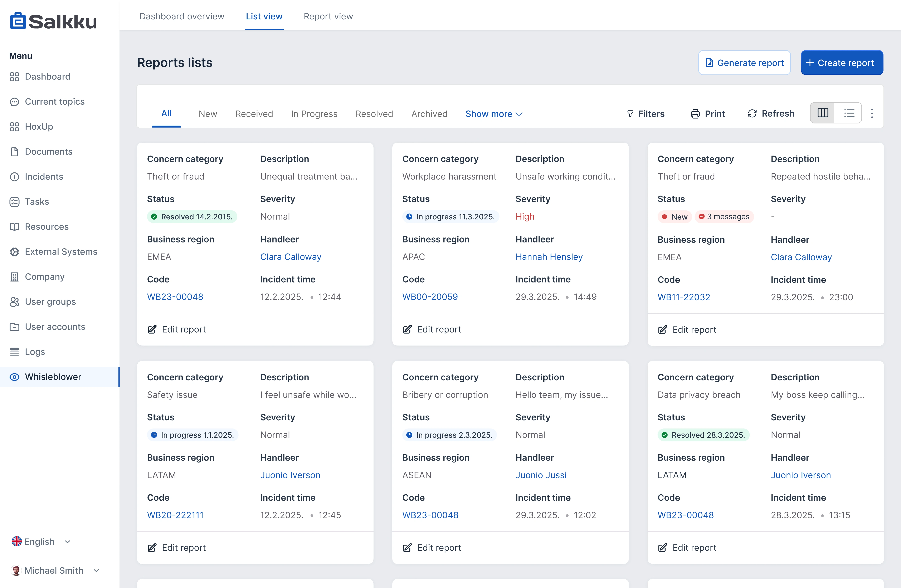Open Incidents from the sidebar menu
Image resolution: width=901 pixels, height=588 pixels.
tap(44, 177)
